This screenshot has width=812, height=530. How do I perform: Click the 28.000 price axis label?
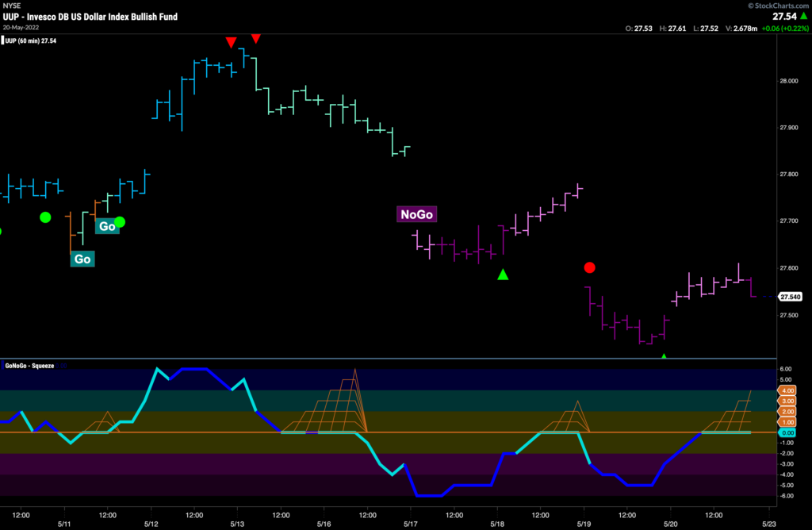tap(789, 81)
